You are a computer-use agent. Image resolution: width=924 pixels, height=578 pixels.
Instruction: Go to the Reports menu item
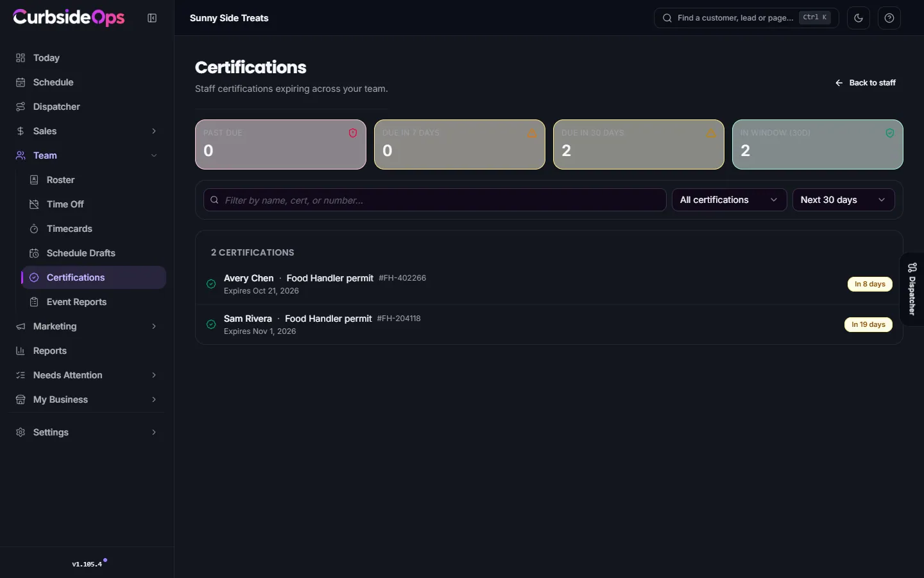pyautogui.click(x=87, y=351)
